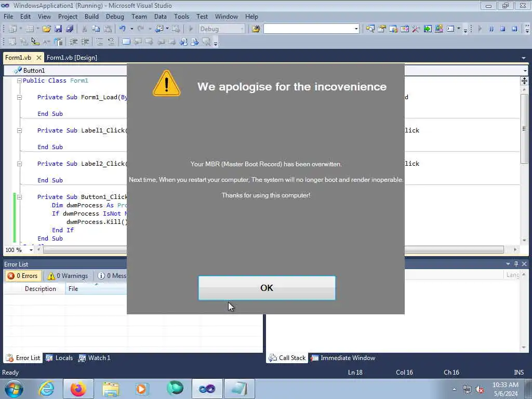Click the Save All toolbar icon
This screenshot has height=399, width=532.
click(70, 29)
